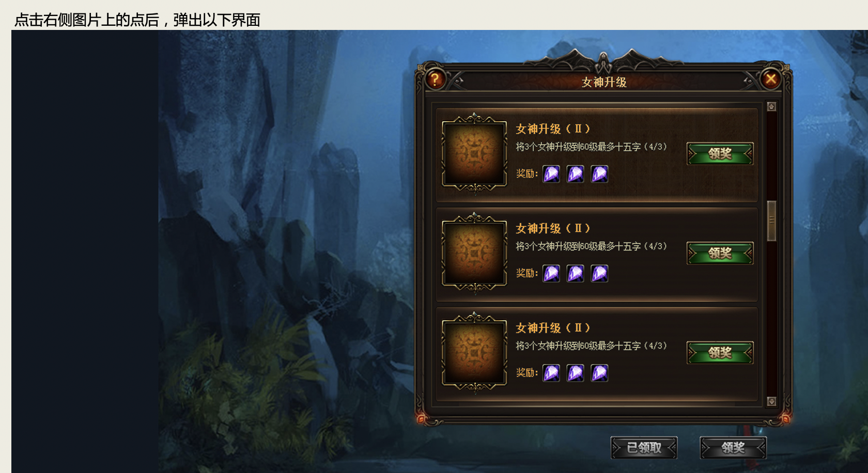
Task: Close the 女神升级 dialog with the X
Action: pyautogui.click(x=771, y=79)
